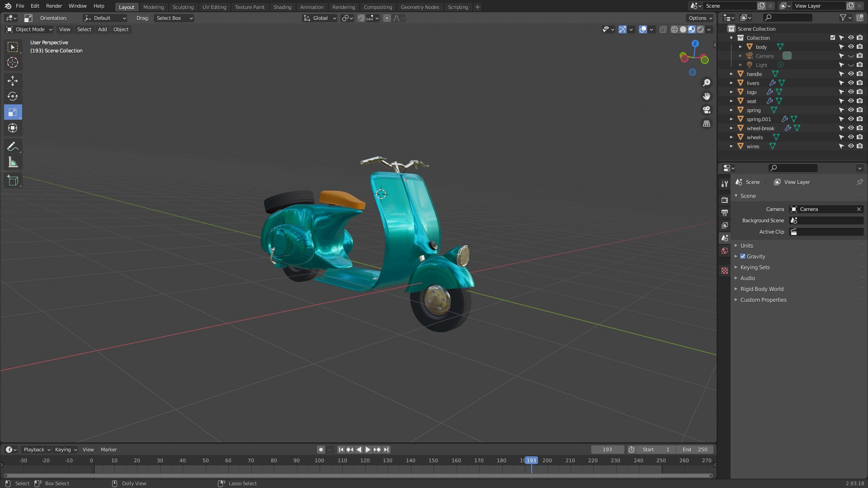868x488 pixels.
Task: Open the Drag Select Box dropdown
Action: 174,18
